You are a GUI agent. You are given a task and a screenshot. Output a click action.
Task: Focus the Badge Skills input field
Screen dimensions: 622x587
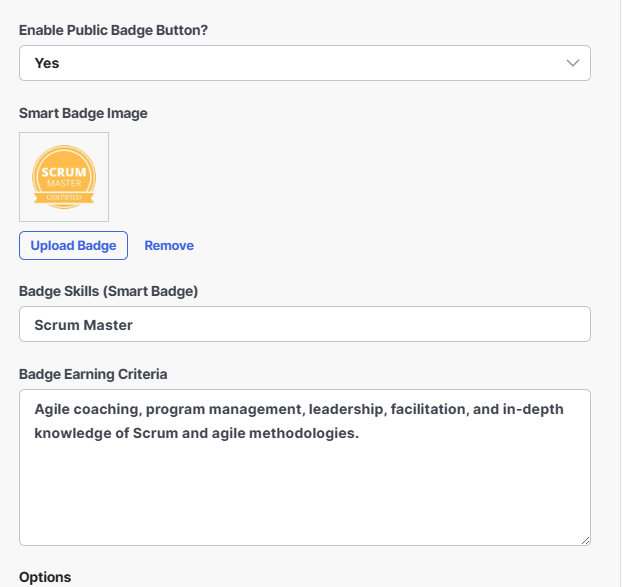pos(305,324)
